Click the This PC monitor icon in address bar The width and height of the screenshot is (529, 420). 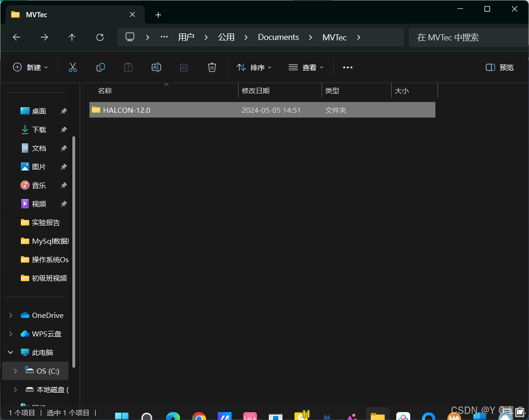pyautogui.click(x=130, y=37)
